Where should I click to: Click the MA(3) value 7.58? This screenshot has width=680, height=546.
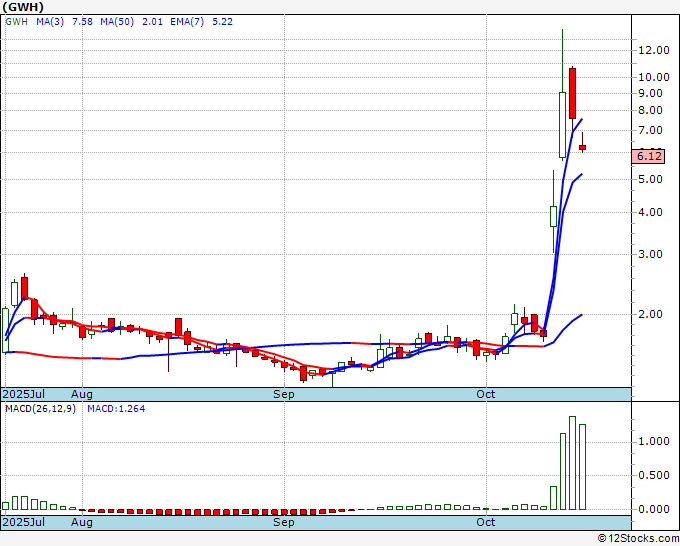(x=82, y=22)
